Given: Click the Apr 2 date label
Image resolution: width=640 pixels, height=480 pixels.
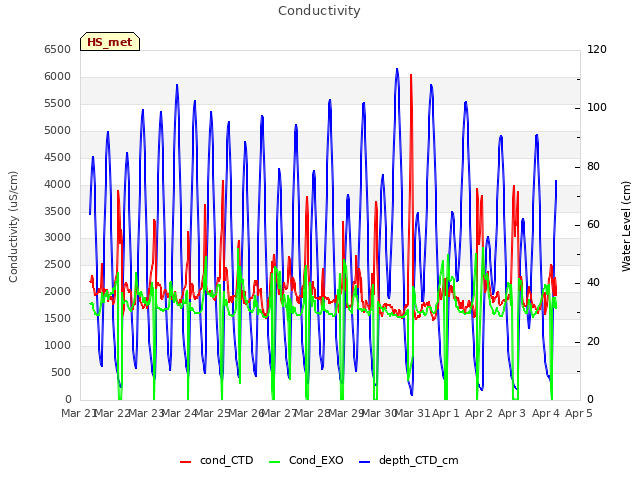Looking at the screenshot, I should click(x=479, y=413).
